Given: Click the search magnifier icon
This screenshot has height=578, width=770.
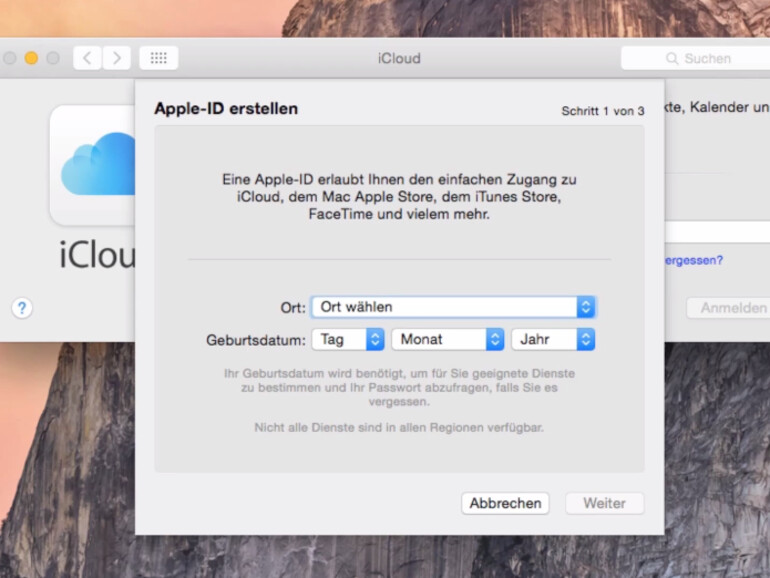Looking at the screenshot, I should (672, 58).
